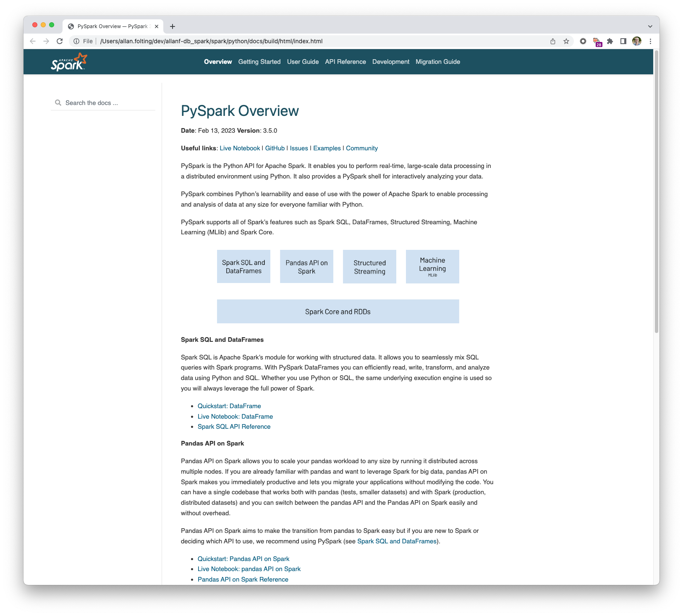Click the PySpark Overview heading

point(240,111)
